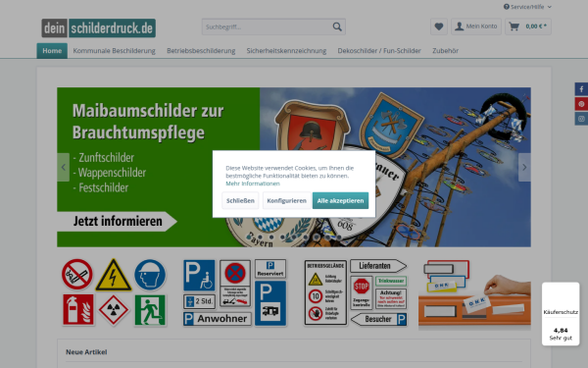
Task: Click the high voltage warning sign
Action: (x=114, y=275)
